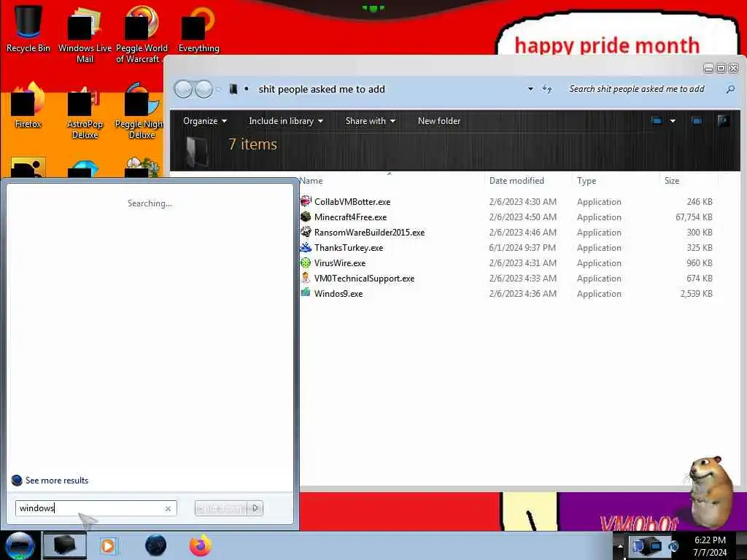Select the RansomWareBuilder2015.exe file icon
Screen dimensions: 747x560
pos(306,232)
